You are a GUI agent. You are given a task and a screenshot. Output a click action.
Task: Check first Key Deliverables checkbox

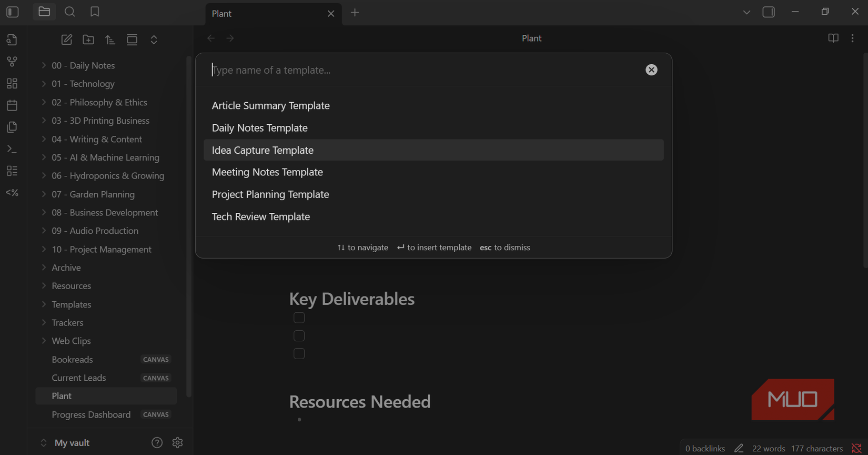[299, 318]
